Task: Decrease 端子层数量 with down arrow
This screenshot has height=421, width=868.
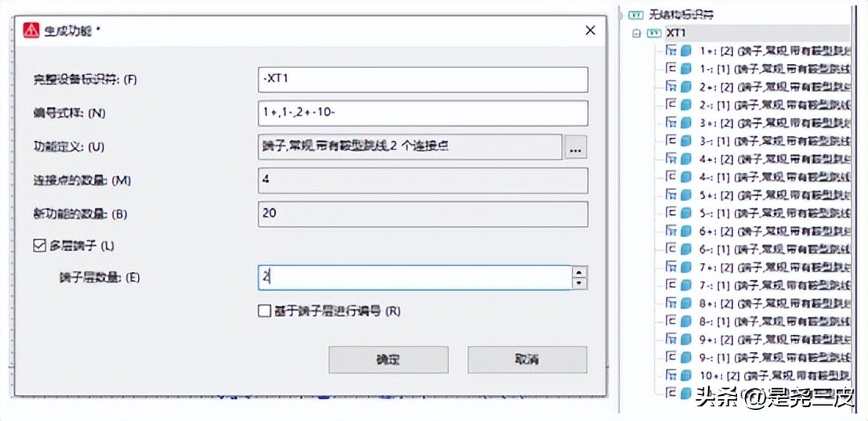Action: [x=580, y=282]
